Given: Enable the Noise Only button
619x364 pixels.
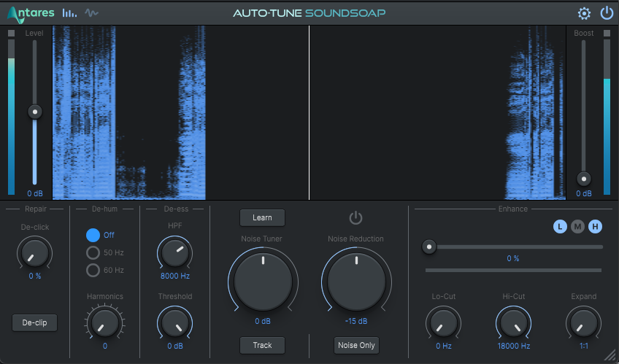Looking at the screenshot, I should pos(356,346).
